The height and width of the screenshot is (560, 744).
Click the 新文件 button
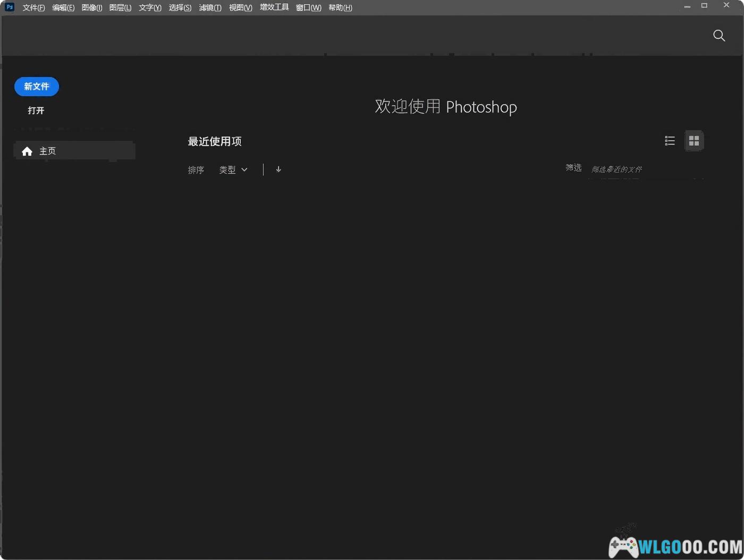37,87
